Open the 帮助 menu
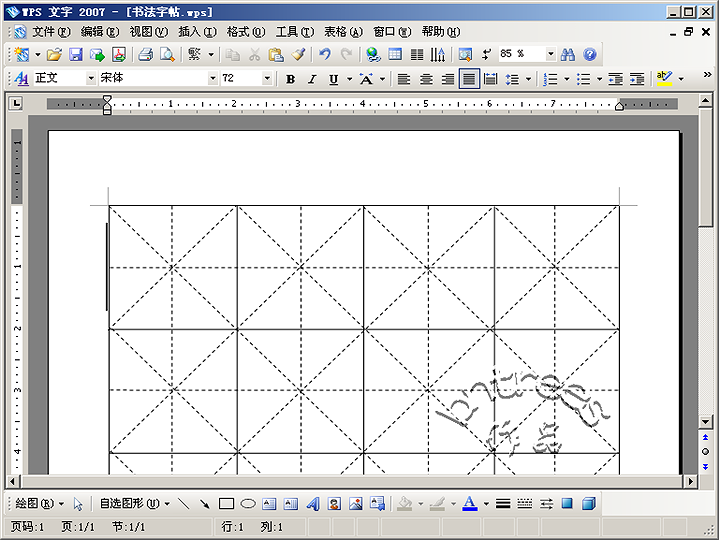Image resolution: width=719 pixels, height=540 pixels. coord(441,32)
